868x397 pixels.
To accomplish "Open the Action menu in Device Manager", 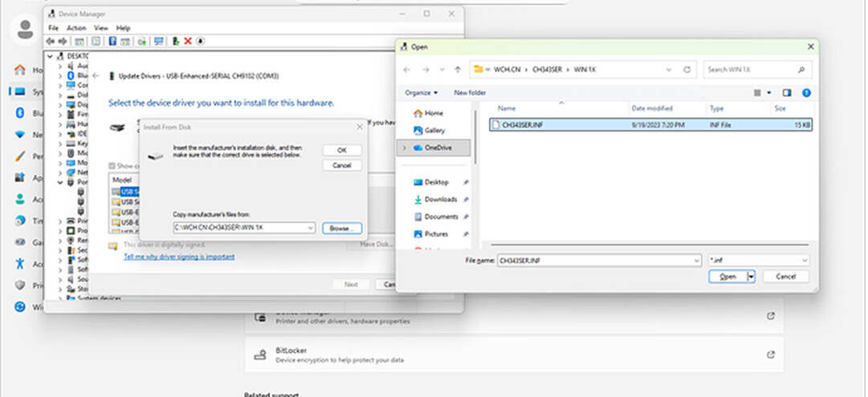I will pos(76,28).
